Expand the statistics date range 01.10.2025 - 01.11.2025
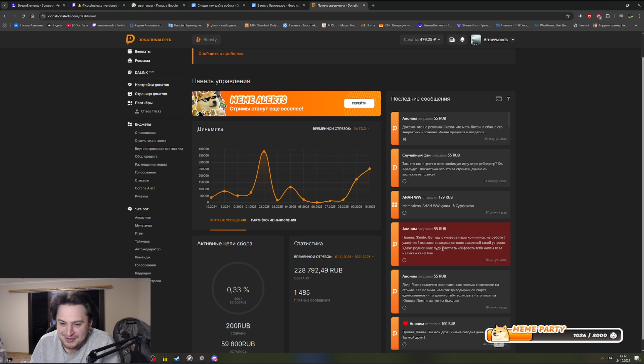The image size is (644, 364). click(354, 257)
